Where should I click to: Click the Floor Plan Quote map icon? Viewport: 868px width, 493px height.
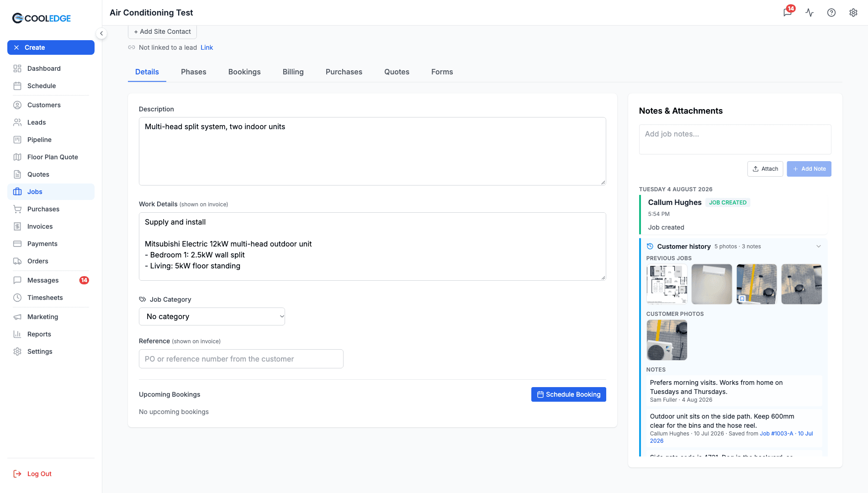click(17, 157)
